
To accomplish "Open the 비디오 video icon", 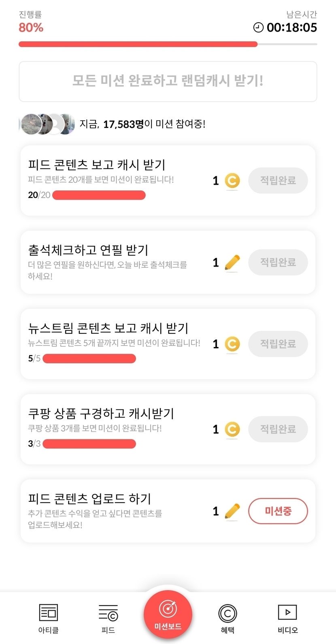I will coord(287,612).
